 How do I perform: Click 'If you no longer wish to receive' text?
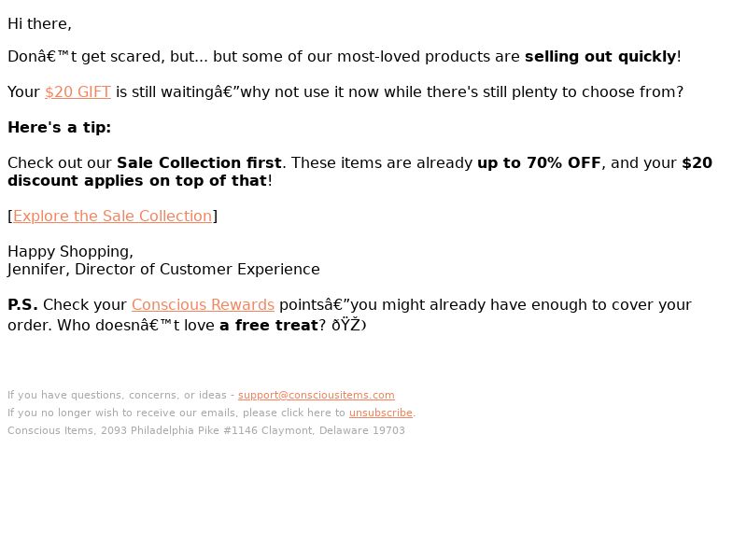click(176, 413)
